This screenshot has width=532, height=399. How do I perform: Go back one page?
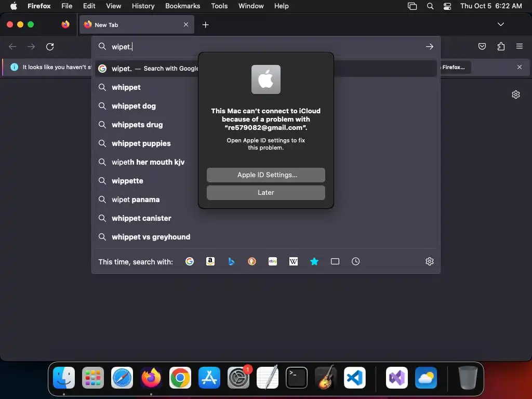coord(12,46)
